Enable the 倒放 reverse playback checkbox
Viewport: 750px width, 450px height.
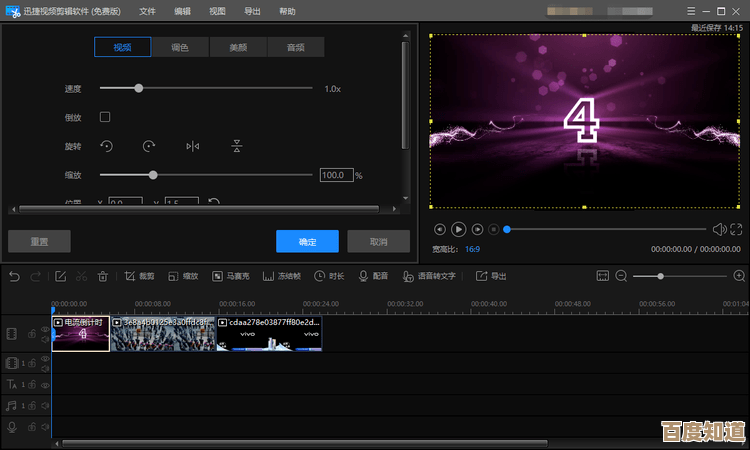pyautogui.click(x=105, y=117)
